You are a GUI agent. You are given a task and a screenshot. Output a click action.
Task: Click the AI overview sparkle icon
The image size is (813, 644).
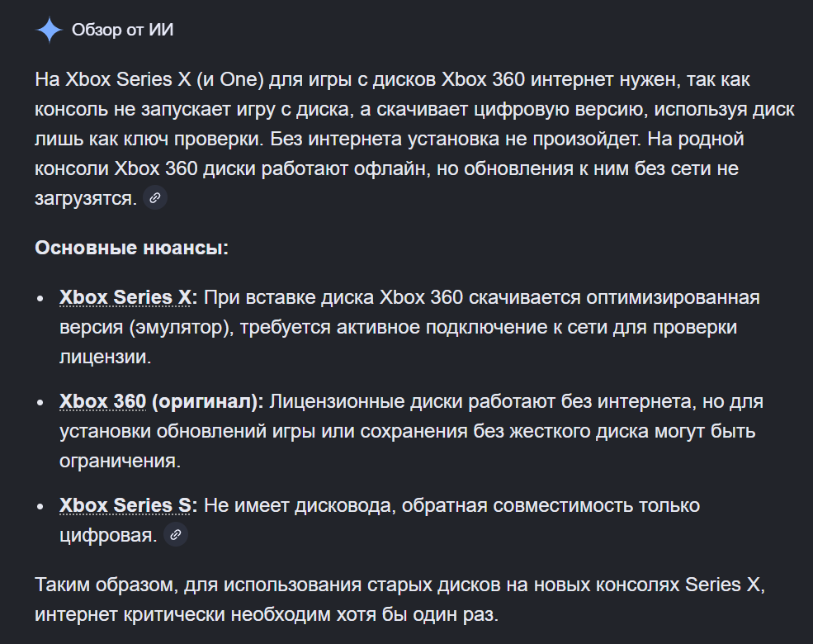pos(50,31)
